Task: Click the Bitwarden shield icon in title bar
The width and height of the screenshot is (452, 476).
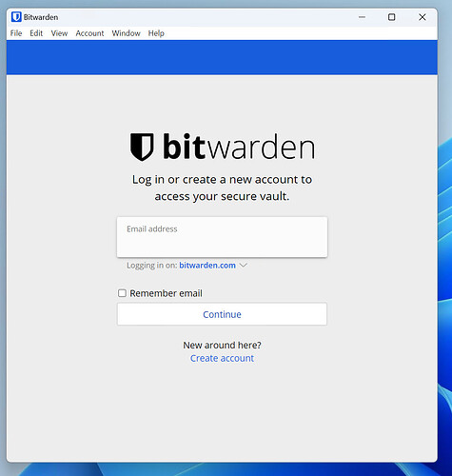Action: [16, 17]
